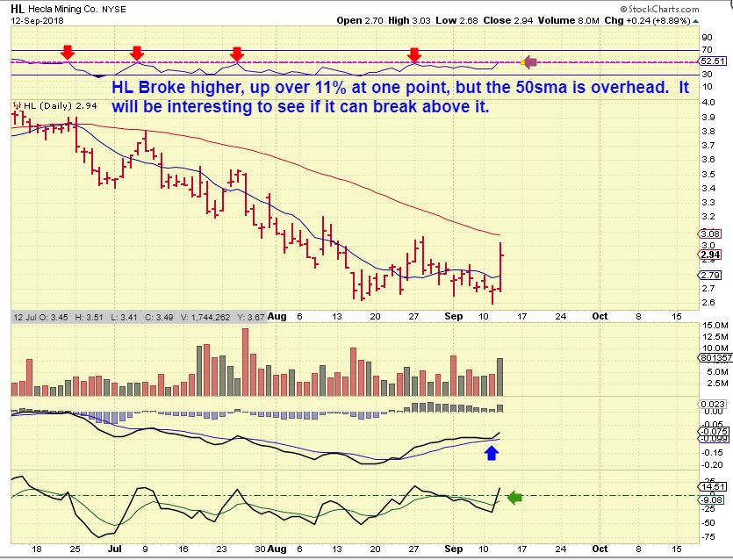Click the Oct label on the bottom date axis
Screen dimensions: 733x560
pos(600,549)
